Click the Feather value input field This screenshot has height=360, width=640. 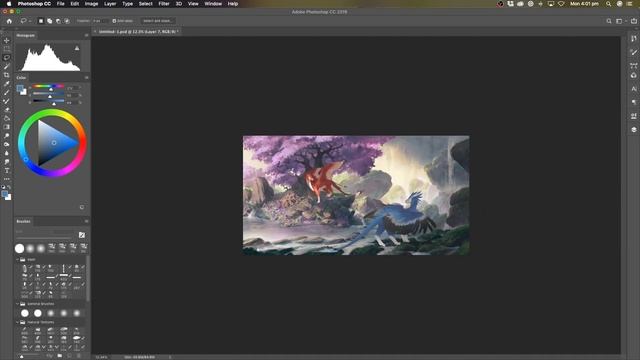99,21
